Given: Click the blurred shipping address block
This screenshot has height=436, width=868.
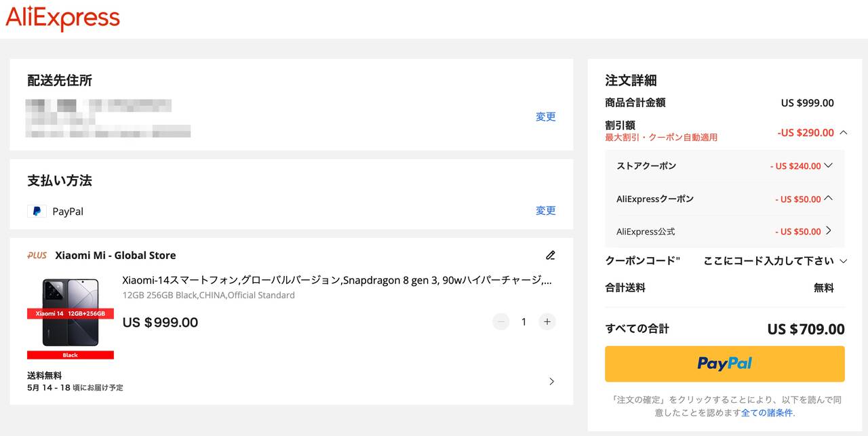Looking at the screenshot, I should pos(107,119).
